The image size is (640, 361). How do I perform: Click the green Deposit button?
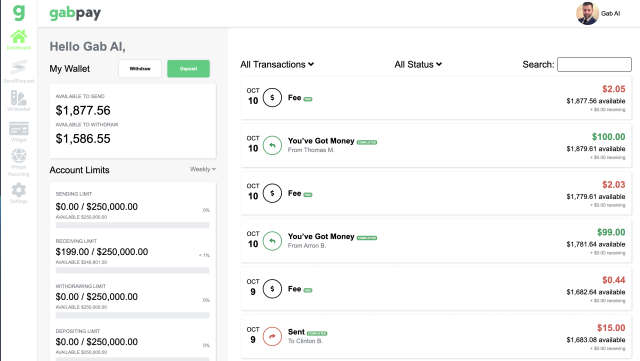click(189, 69)
